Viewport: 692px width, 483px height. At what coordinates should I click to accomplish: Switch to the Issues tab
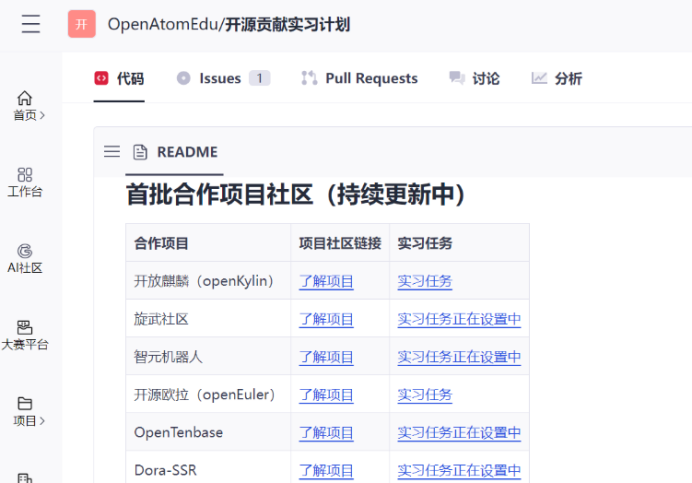(223, 79)
